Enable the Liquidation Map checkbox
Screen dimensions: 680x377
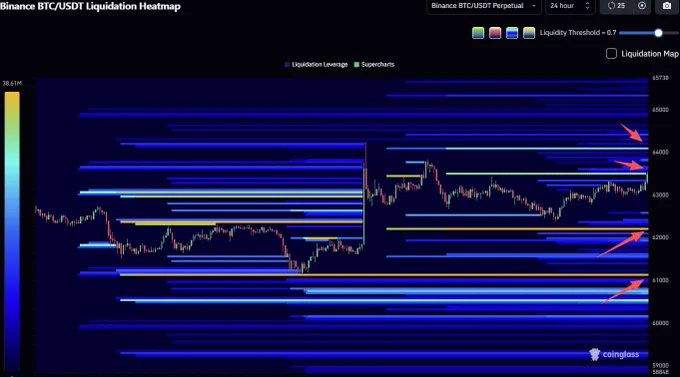point(611,54)
